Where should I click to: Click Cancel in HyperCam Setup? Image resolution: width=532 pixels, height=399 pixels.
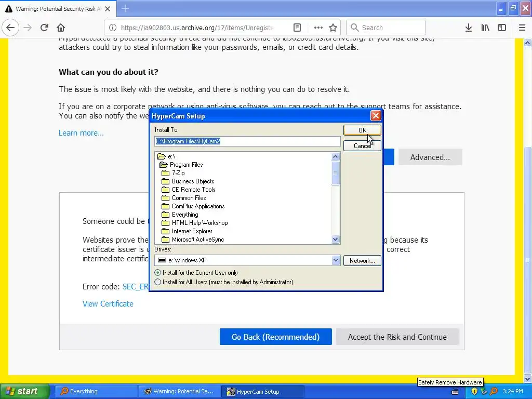[362, 146]
